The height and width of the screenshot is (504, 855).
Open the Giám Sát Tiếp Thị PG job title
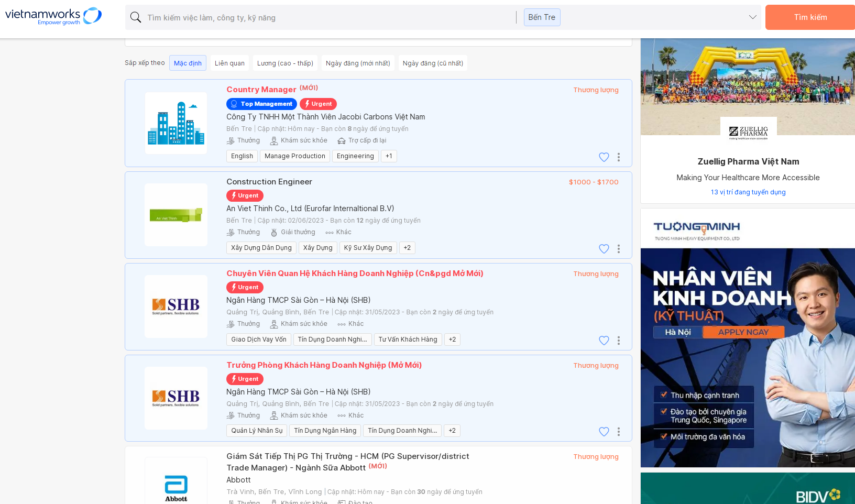[348, 462]
